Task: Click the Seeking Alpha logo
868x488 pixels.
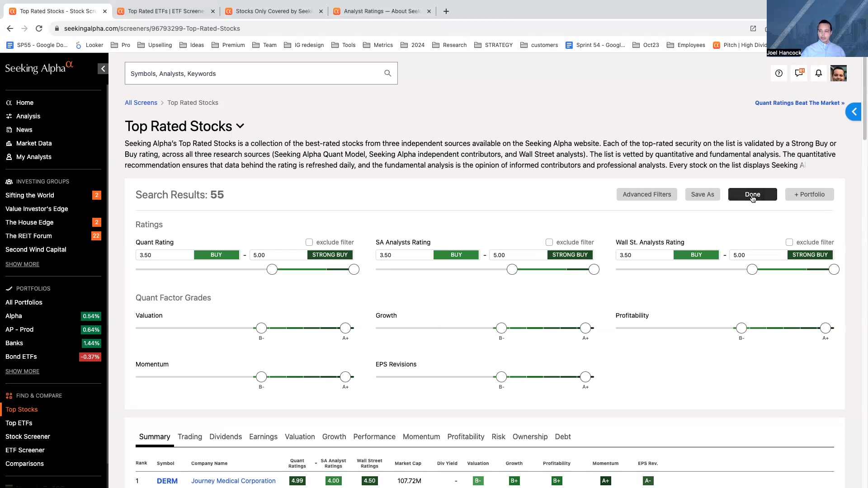Action: click(39, 68)
